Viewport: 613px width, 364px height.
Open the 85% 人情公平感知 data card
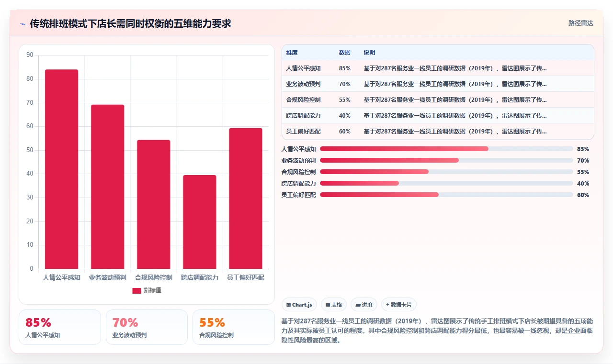(60, 327)
